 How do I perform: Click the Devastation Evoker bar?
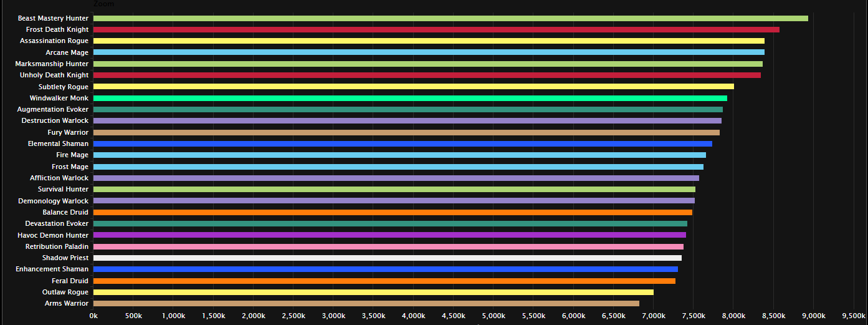coord(390,223)
